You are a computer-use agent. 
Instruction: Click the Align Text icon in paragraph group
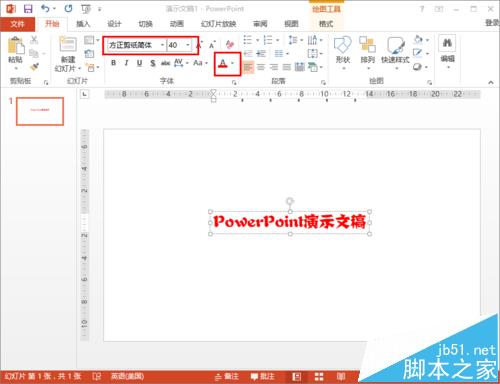pos(312,53)
